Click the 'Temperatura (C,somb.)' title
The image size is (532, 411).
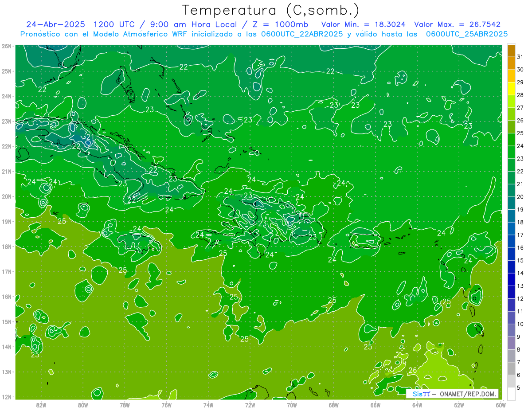tap(271, 10)
